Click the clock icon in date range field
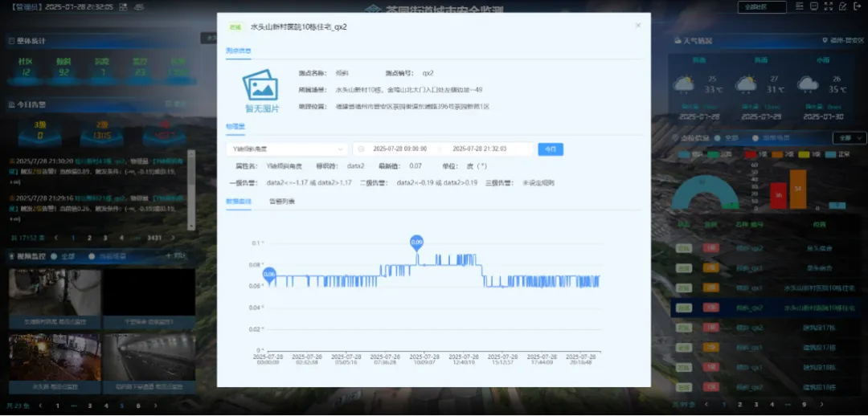Screen dimensions: 868x416 [362, 149]
